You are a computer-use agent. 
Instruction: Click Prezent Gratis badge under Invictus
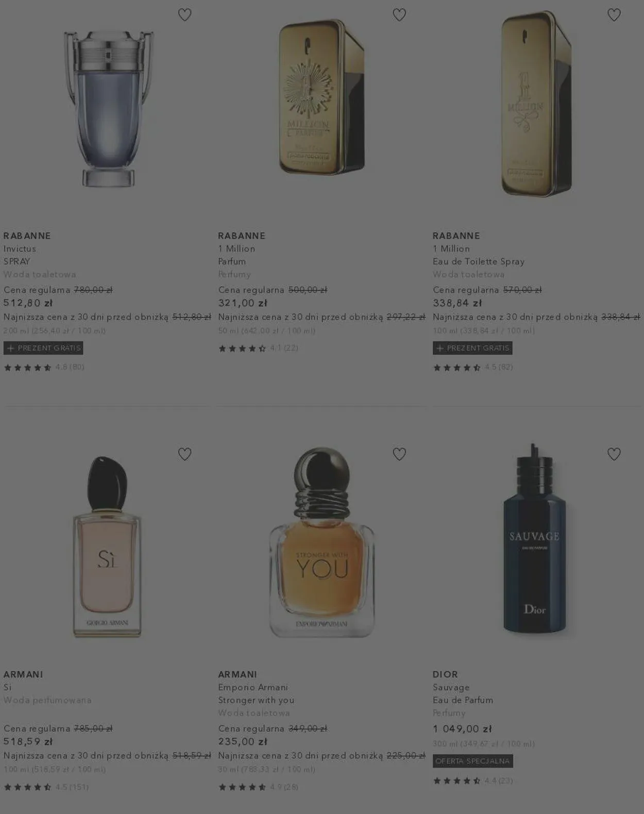point(43,348)
